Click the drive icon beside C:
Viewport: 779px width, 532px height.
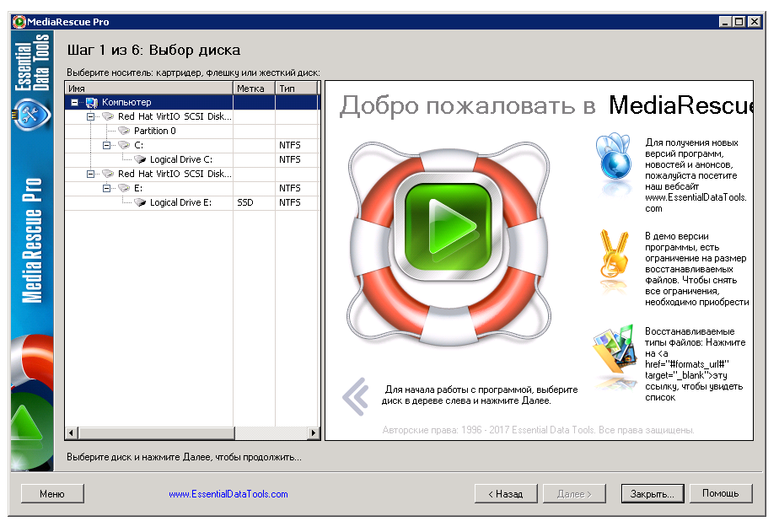click(124, 146)
